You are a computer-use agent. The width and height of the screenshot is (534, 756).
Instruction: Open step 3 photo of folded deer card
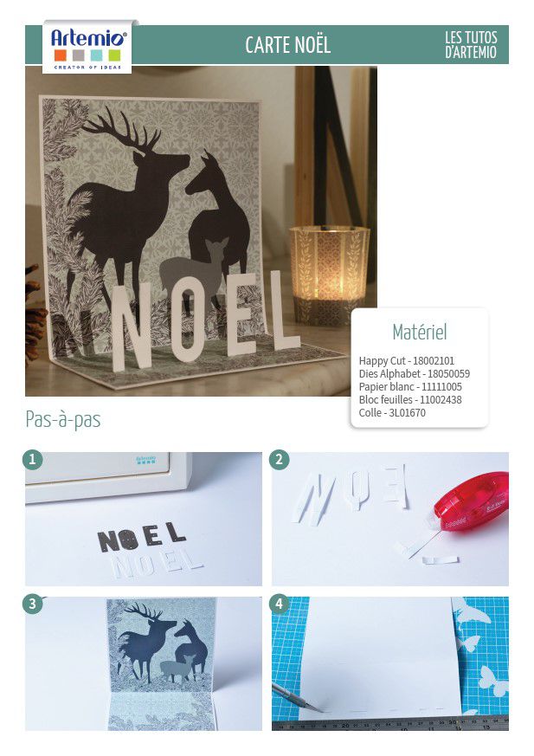click(x=144, y=663)
